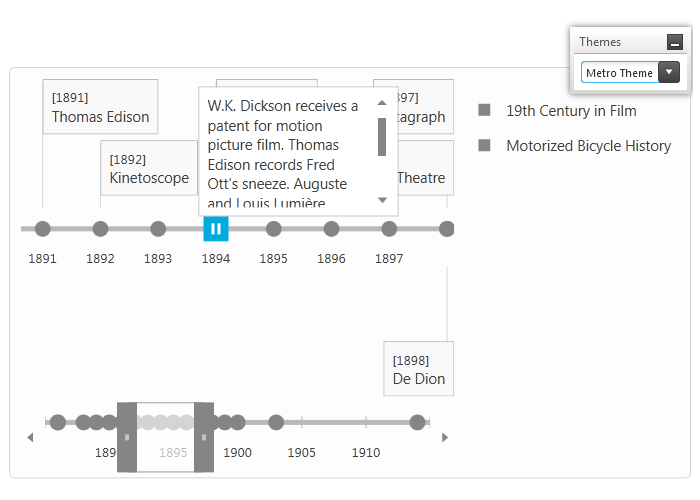The width and height of the screenshot is (700, 500).
Task: Toggle 19th Century in Film legend square
Action: 484,110
